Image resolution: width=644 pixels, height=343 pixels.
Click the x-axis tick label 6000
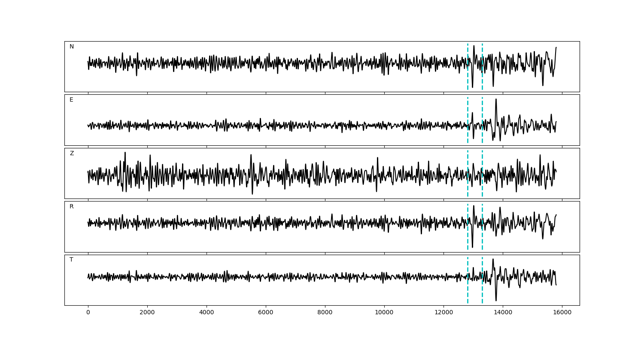266,313
